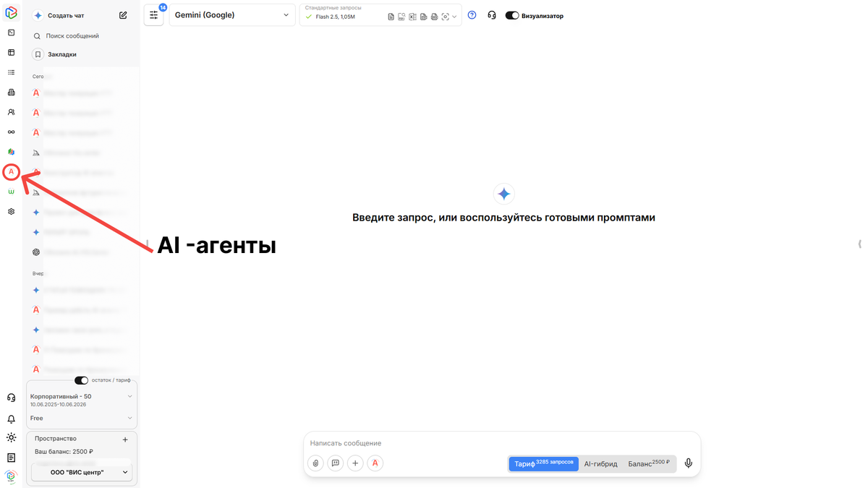Open the terminal-style panel icon in sidebar

click(x=11, y=33)
